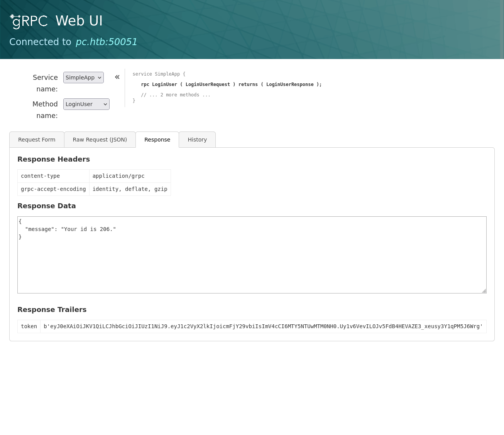Click the 'identity, deflate, gzip' value

click(130, 189)
